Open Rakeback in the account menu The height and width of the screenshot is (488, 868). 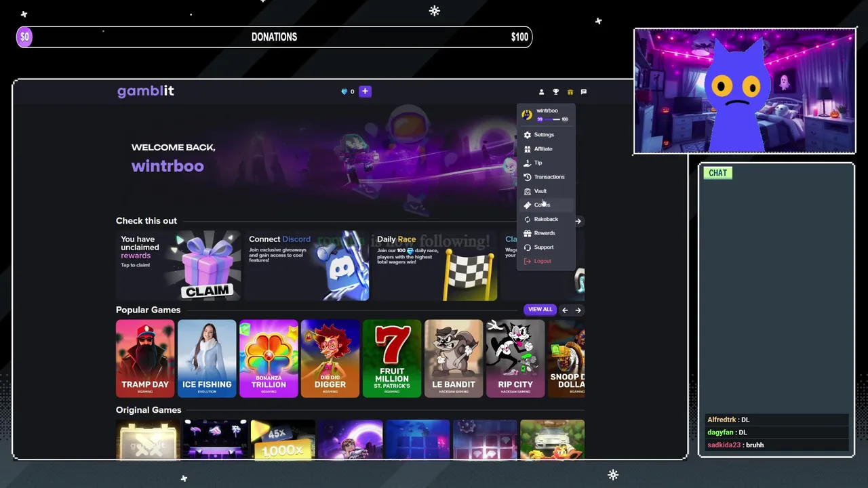point(546,219)
